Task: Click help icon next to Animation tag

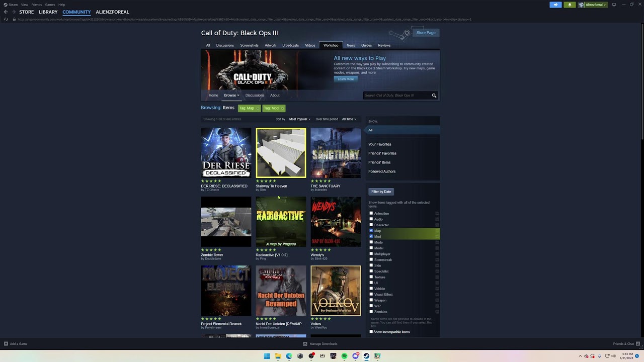Action: 437,214
